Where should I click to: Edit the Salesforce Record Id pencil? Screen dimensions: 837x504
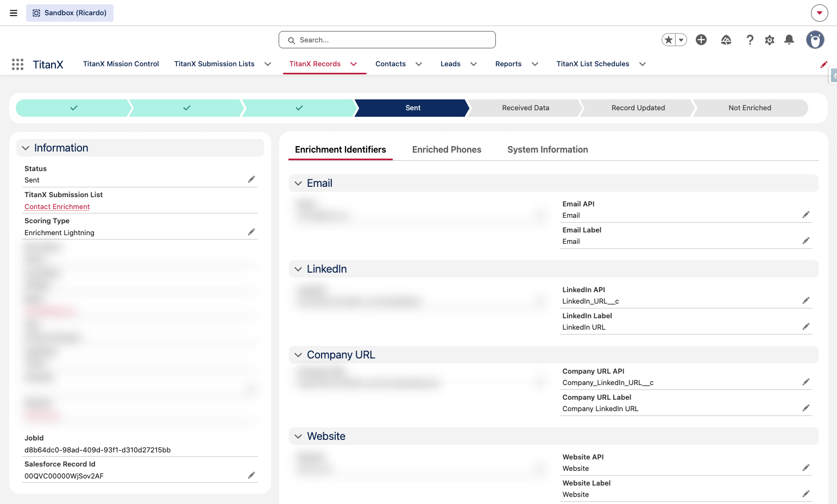click(x=251, y=475)
